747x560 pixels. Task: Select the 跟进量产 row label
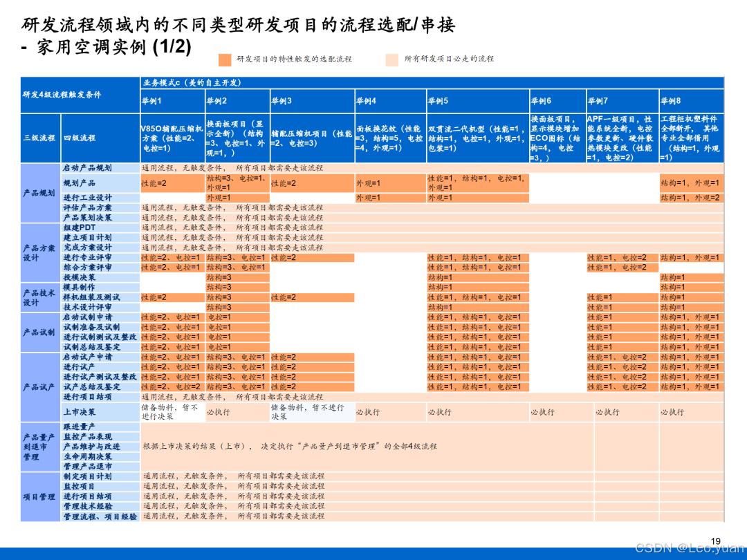coord(100,427)
